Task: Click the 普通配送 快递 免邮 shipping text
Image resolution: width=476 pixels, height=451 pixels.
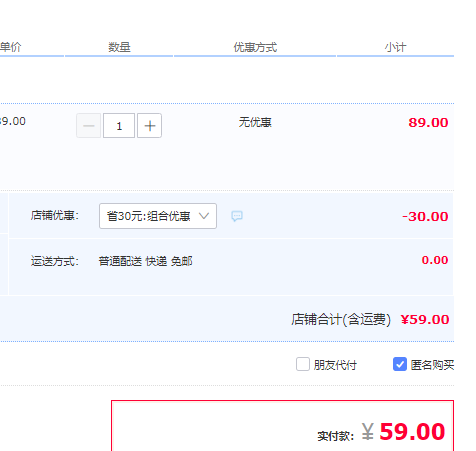Action: [145, 261]
